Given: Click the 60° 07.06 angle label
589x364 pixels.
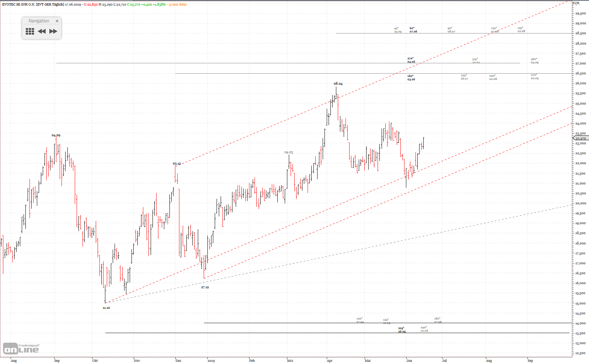Looking at the screenshot, I should click(413, 30).
